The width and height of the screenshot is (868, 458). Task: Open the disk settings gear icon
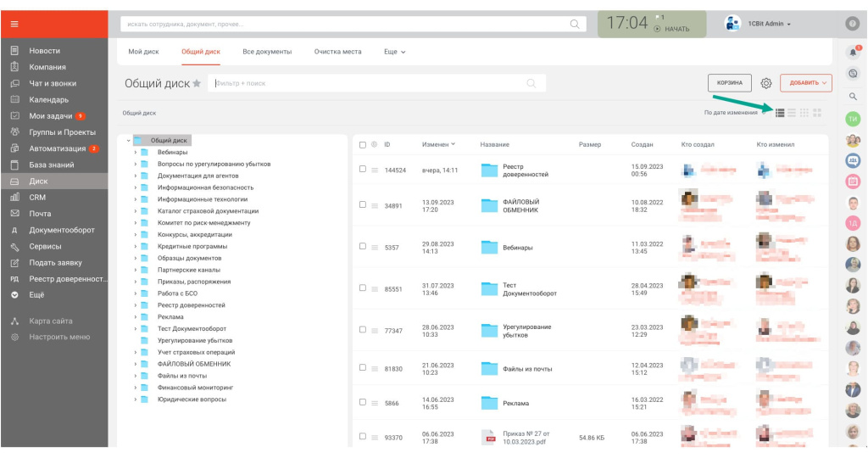[x=765, y=83]
